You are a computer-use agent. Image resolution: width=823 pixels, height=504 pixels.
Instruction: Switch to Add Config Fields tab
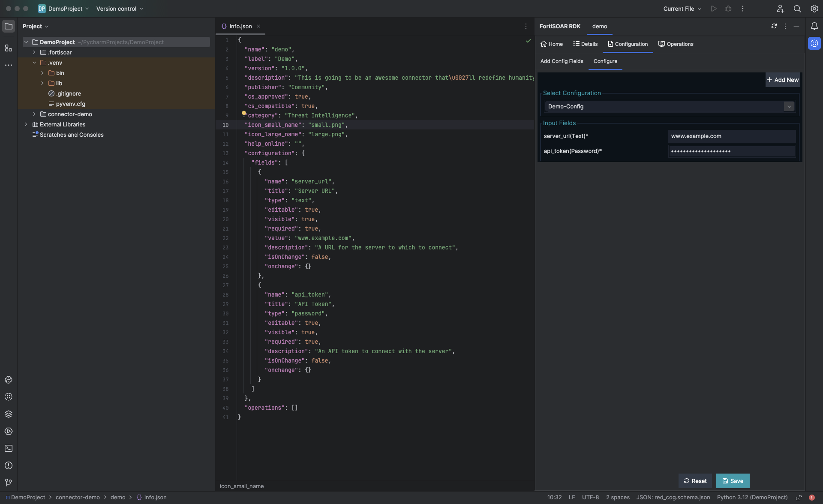point(562,61)
